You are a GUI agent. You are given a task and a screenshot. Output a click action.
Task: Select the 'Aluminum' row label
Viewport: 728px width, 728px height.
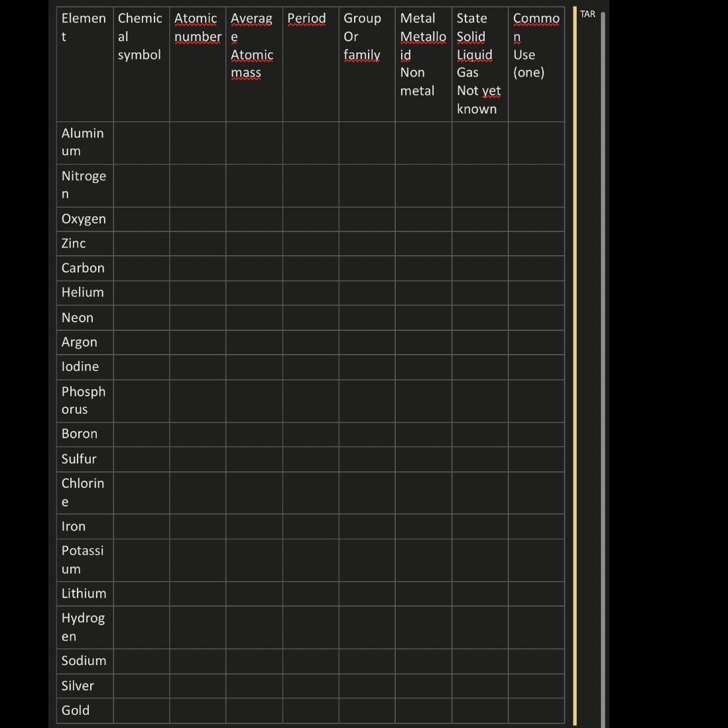coord(85,143)
